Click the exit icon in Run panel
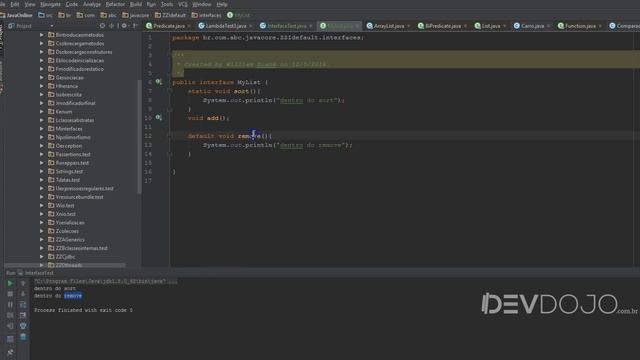This screenshot has width=640, height=360. 10,326
